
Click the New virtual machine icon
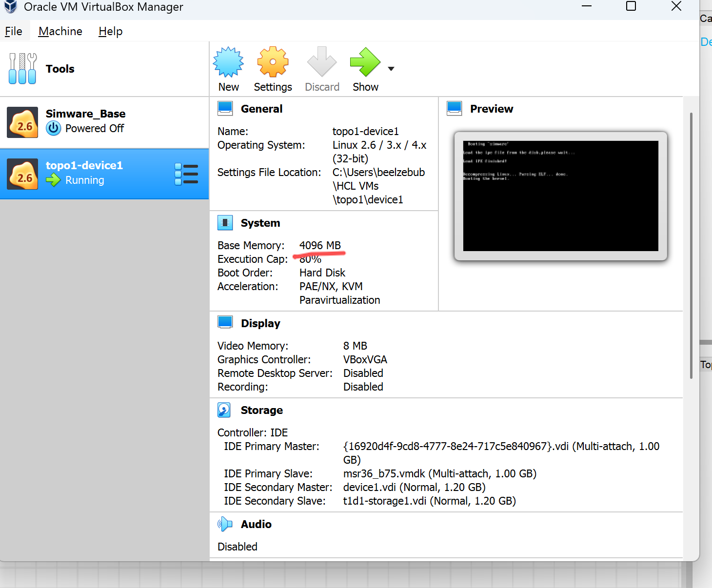[x=228, y=62]
